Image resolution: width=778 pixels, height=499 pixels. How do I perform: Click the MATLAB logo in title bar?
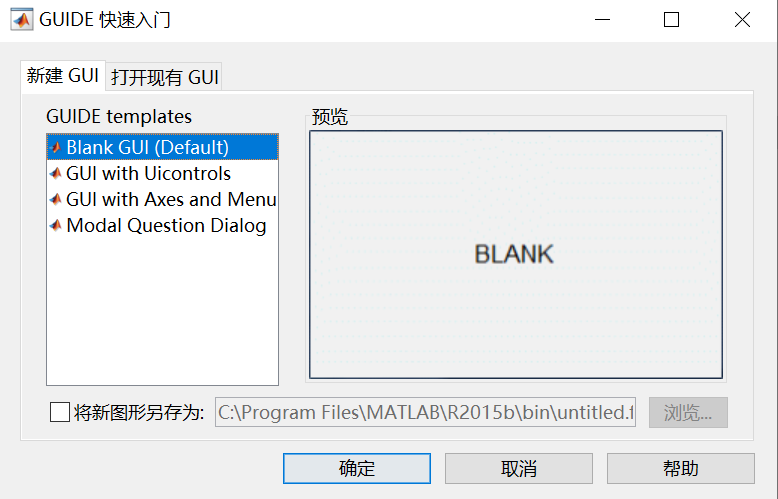(x=22, y=20)
